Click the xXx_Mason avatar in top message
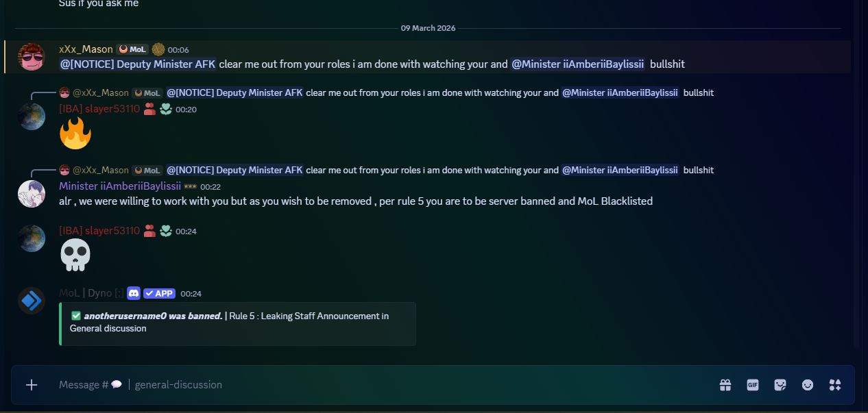Image resolution: width=868 pixels, height=413 pixels. (x=32, y=57)
